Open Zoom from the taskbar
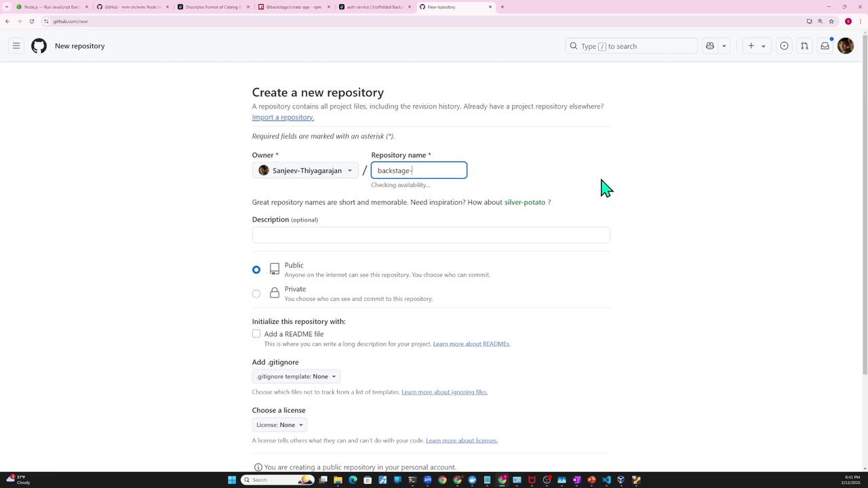Image resolution: width=868 pixels, height=488 pixels. click(427, 480)
